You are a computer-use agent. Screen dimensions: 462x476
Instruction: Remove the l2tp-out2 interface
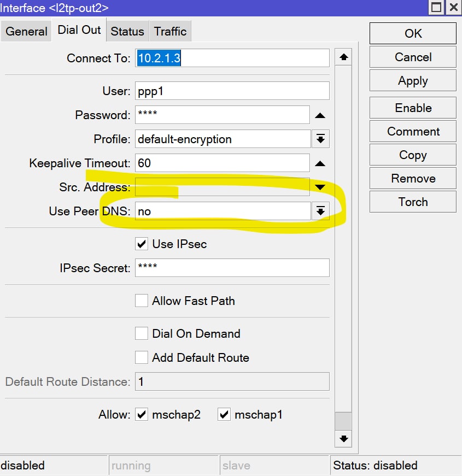pyautogui.click(x=413, y=179)
